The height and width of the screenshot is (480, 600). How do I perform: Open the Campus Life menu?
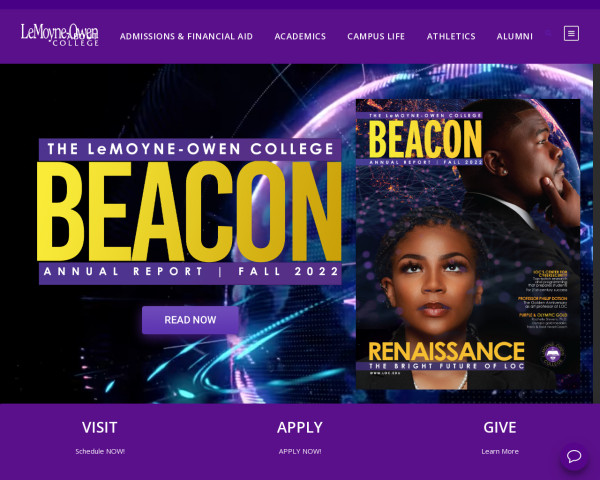pyautogui.click(x=376, y=36)
